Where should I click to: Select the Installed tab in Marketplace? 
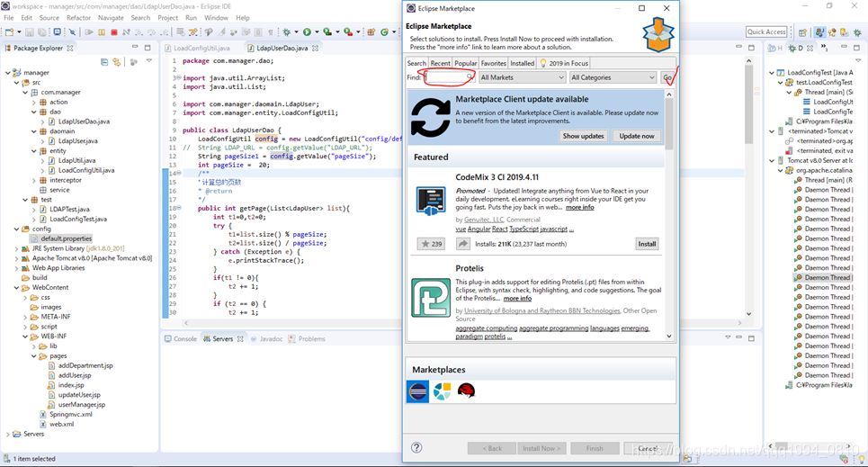pos(522,63)
